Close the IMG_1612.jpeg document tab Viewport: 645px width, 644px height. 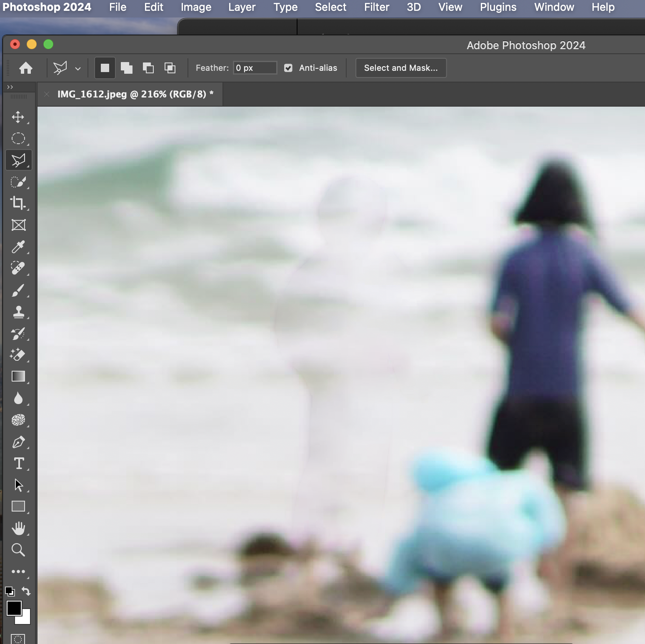[x=47, y=94]
